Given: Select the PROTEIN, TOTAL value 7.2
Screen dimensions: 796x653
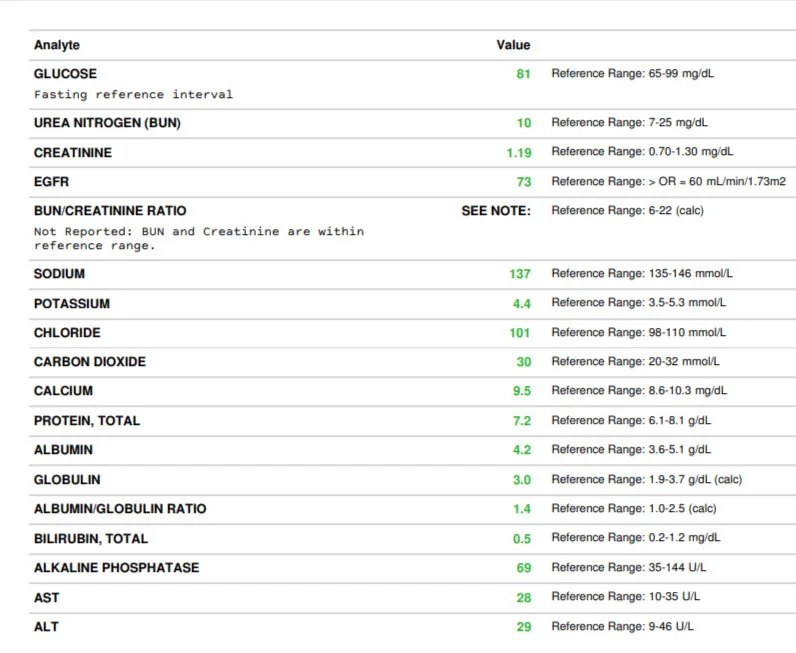Looking at the screenshot, I should pos(522,421).
